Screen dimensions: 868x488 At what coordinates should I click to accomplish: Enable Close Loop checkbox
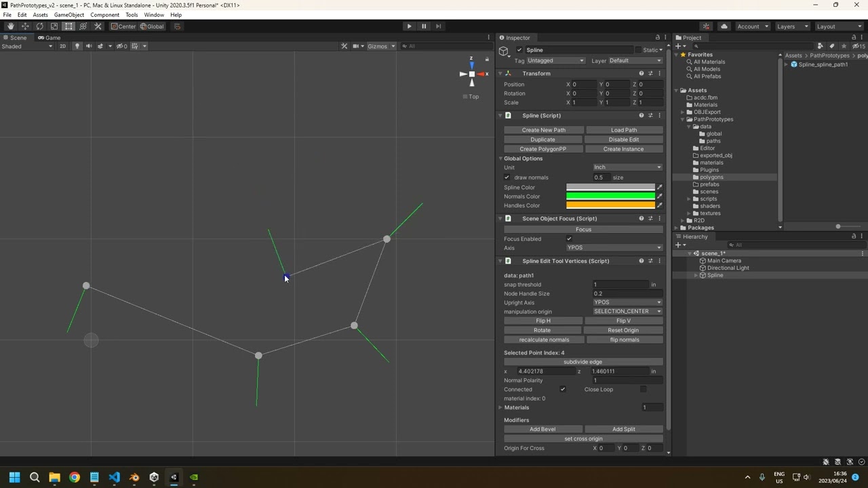tap(643, 390)
